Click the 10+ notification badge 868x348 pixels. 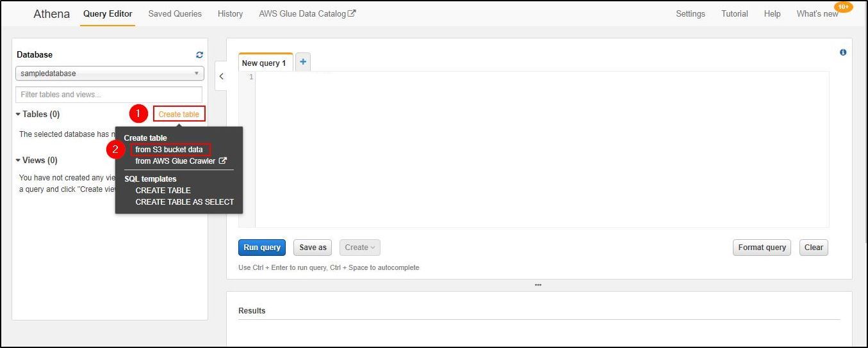[x=844, y=7]
